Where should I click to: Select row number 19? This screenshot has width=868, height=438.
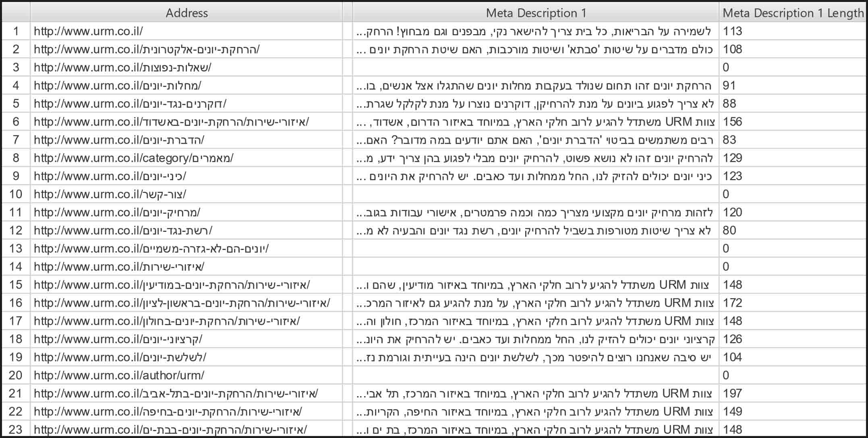(16, 357)
